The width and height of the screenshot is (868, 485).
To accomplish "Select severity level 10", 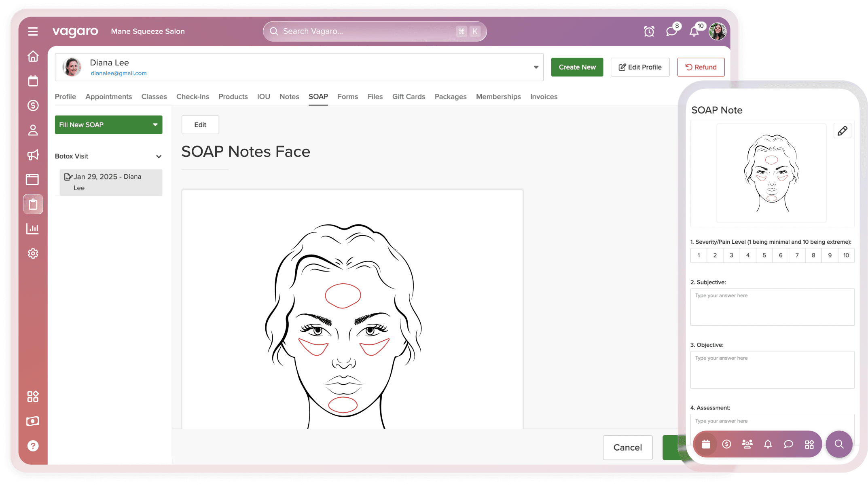I will click(846, 255).
